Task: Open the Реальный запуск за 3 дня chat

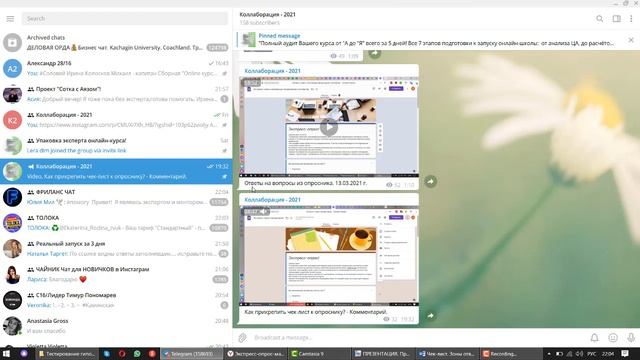Action: [x=116, y=248]
